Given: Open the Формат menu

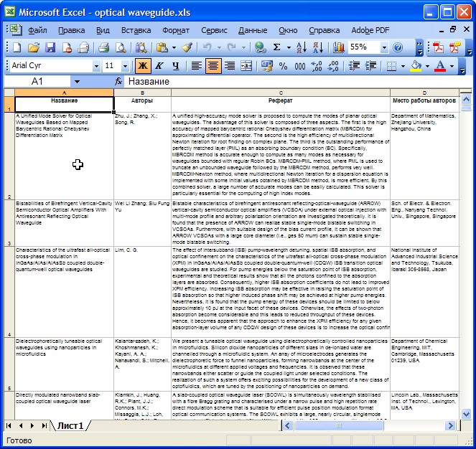Looking at the screenshot, I should pos(176,30).
